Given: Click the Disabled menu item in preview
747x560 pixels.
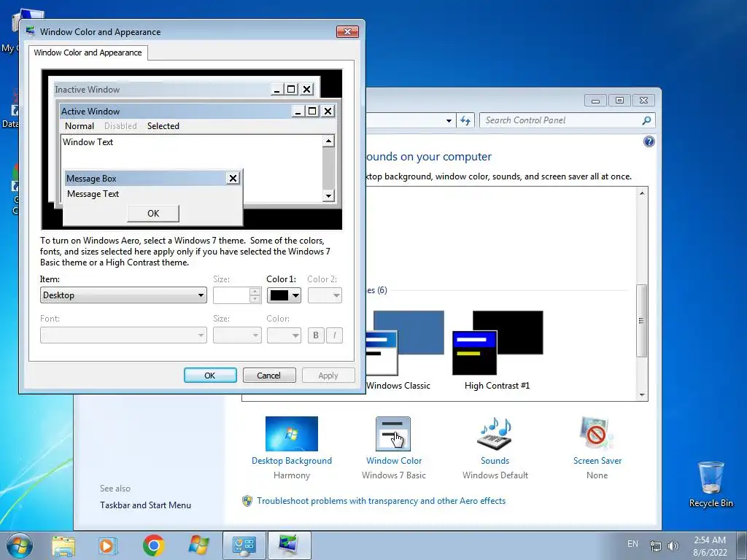Looking at the screenshot, I should click(120, 125).
